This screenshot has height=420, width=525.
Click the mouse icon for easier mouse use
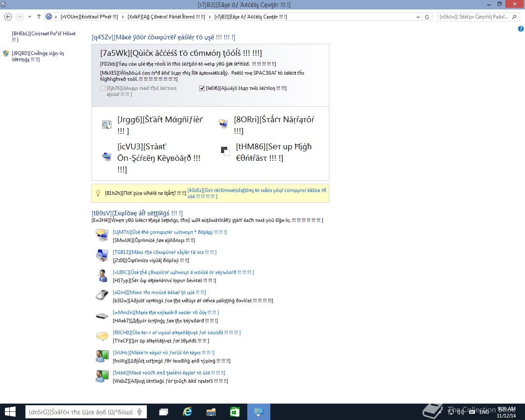(102, 295)
